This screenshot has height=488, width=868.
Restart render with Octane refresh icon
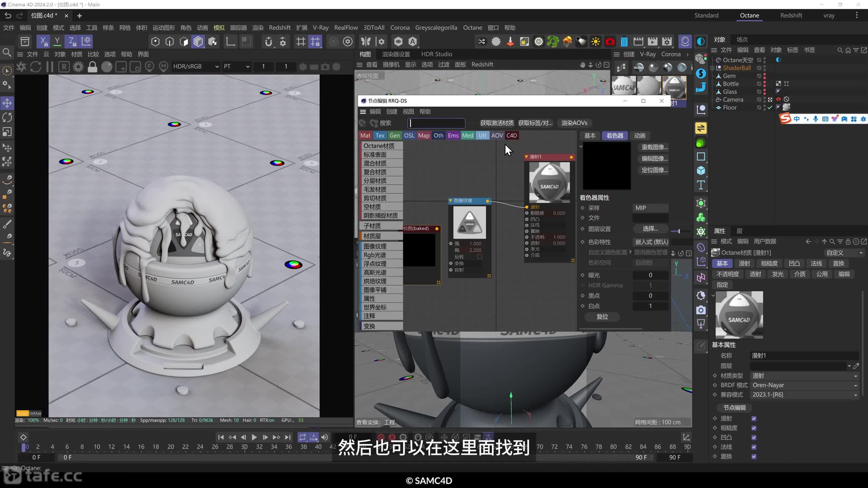[36, 67]
